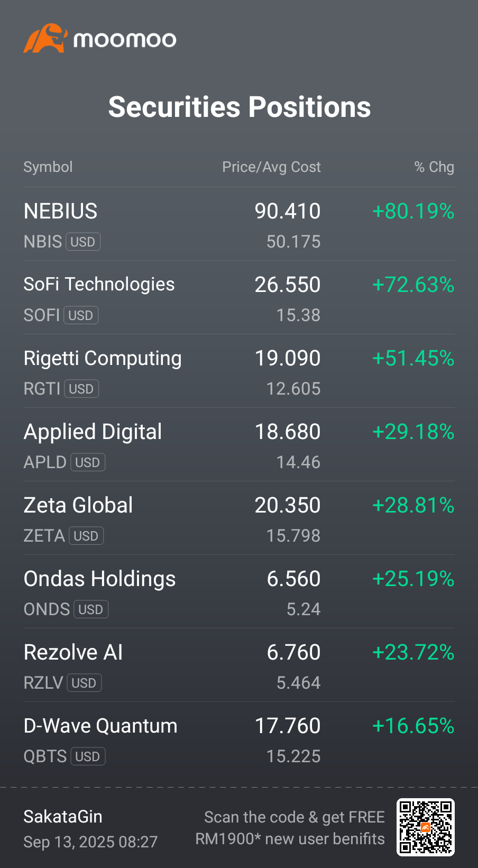The height and width of the screenshot is (868, 478).
Task: Click the SakataGin username
Action: point(63,817)
